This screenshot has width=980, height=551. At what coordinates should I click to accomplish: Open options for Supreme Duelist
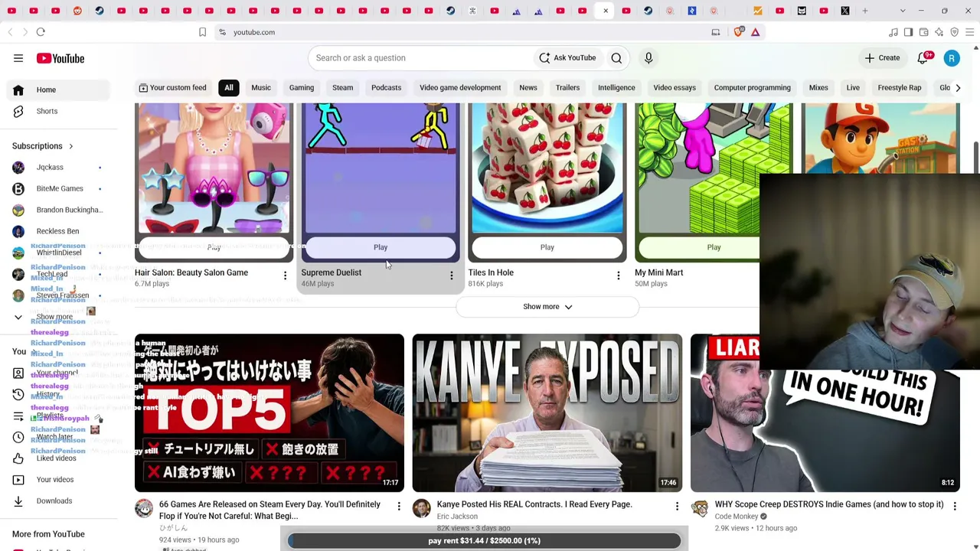coord(451,275)
